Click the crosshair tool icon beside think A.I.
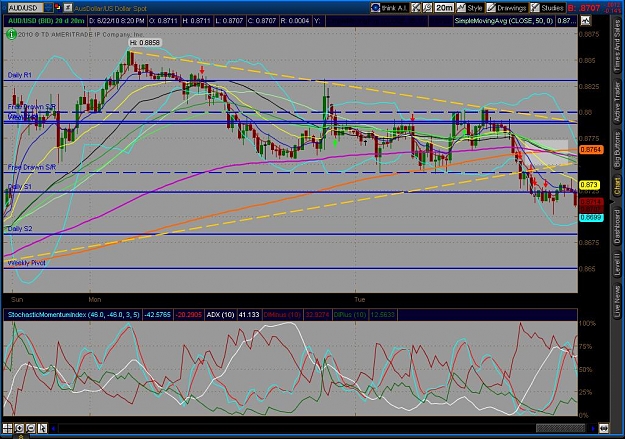The width and height of the screenshot is (625, 439). (416, 8)
